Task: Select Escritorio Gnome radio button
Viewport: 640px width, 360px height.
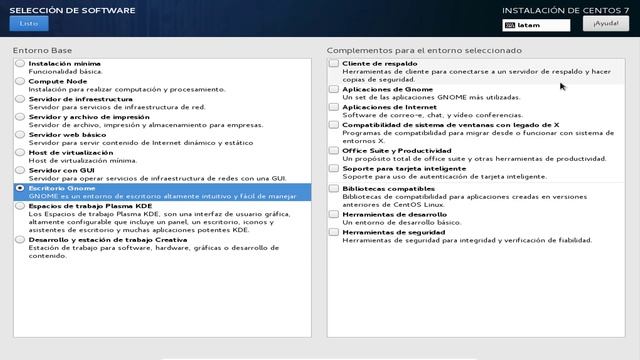Action: tap(20, 188)
